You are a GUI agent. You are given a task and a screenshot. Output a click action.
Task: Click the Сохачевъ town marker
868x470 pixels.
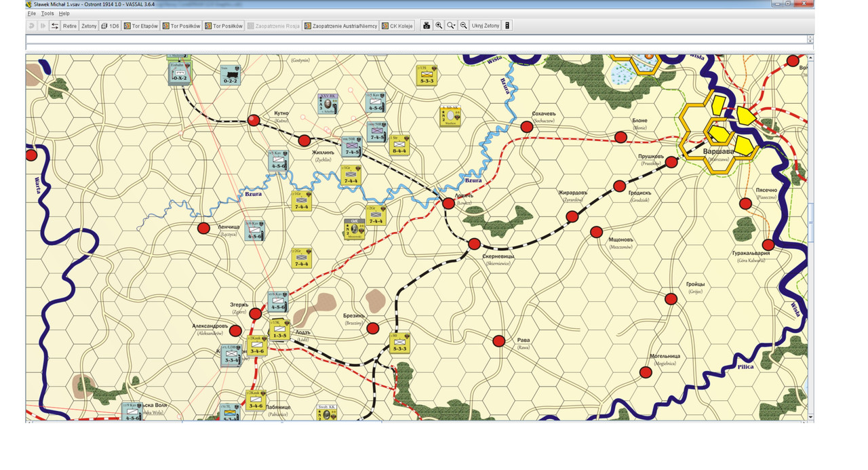click(527, 127)
